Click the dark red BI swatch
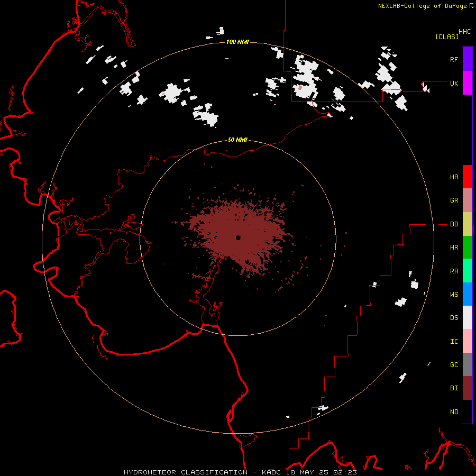Screen dimensions: 476x476 [467, 388]
